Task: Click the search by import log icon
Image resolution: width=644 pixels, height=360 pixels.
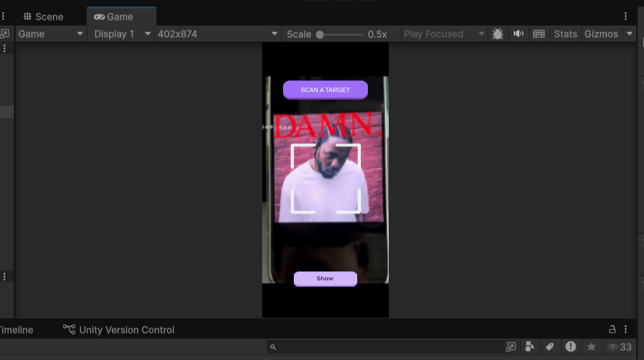Action: coord(571,347)
